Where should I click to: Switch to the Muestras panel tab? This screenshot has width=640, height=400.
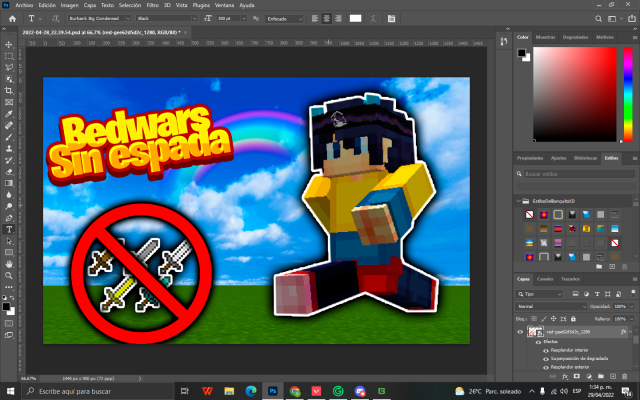[x=546, y=37]
